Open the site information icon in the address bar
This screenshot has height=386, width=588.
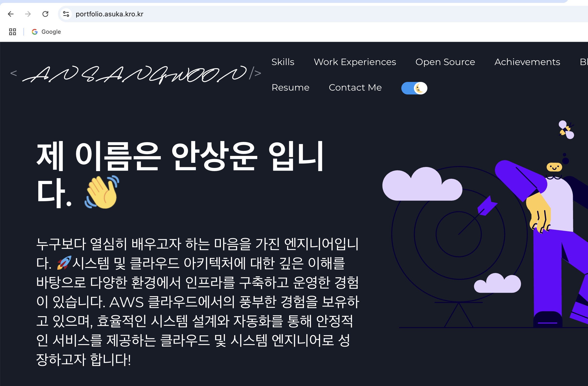click(66, 14)
